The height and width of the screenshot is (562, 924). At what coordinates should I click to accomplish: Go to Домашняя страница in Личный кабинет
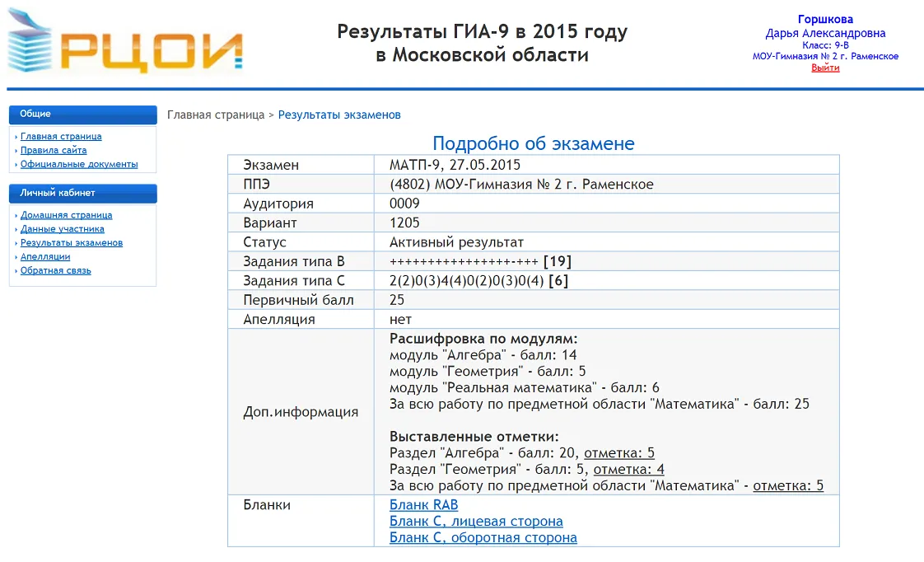click(66, 215)
